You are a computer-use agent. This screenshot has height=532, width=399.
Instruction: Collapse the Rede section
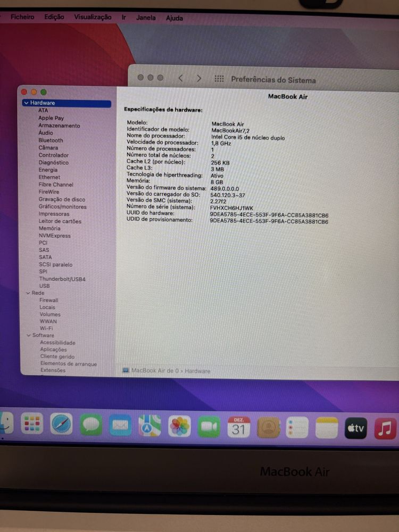pyautogui.click(x=28, y=293)
